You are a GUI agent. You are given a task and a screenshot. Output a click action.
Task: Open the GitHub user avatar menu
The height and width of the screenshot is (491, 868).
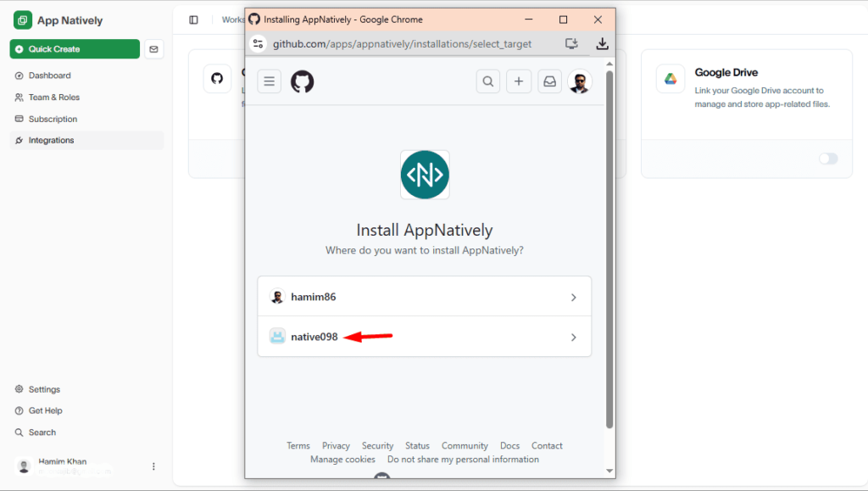(580, 81)
